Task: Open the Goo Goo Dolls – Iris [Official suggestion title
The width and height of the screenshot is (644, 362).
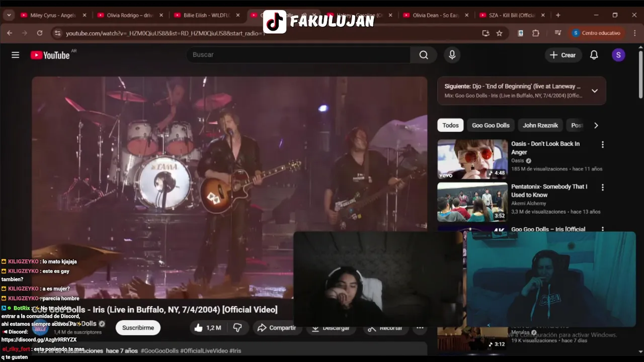Action: coord(548,229)
